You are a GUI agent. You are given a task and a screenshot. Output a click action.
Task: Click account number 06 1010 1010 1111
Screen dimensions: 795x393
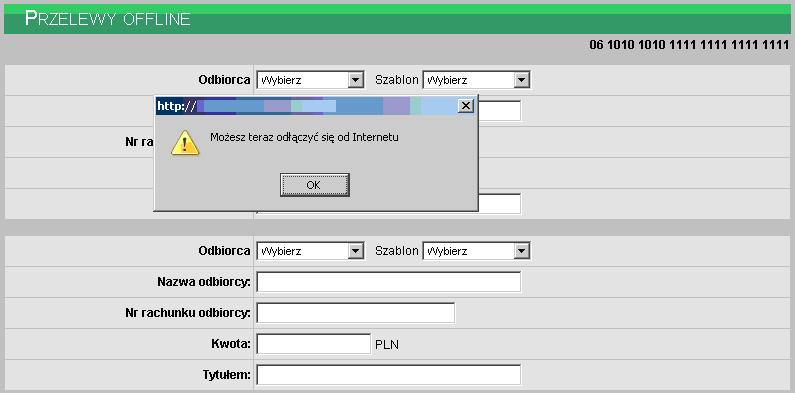click(689, 45)
